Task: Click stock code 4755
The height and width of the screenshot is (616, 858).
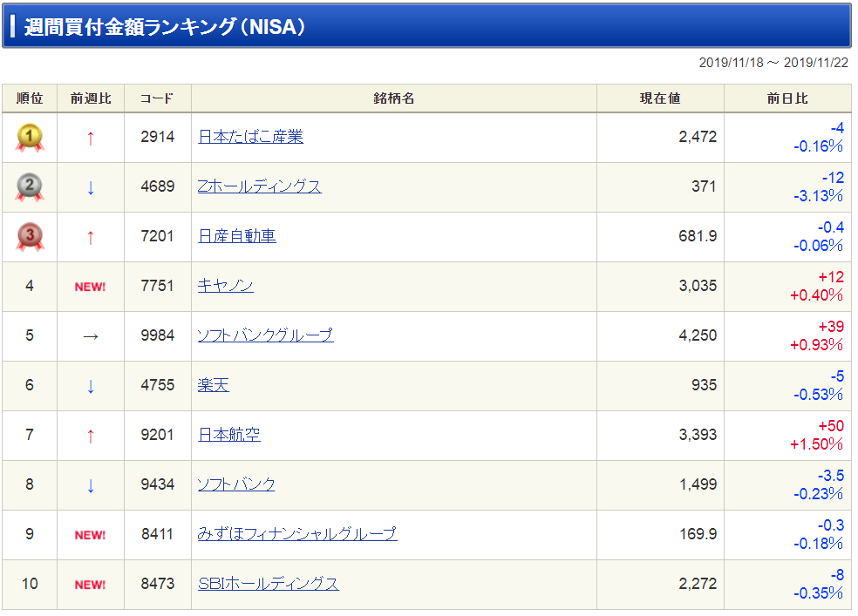Action: (158, 385)
